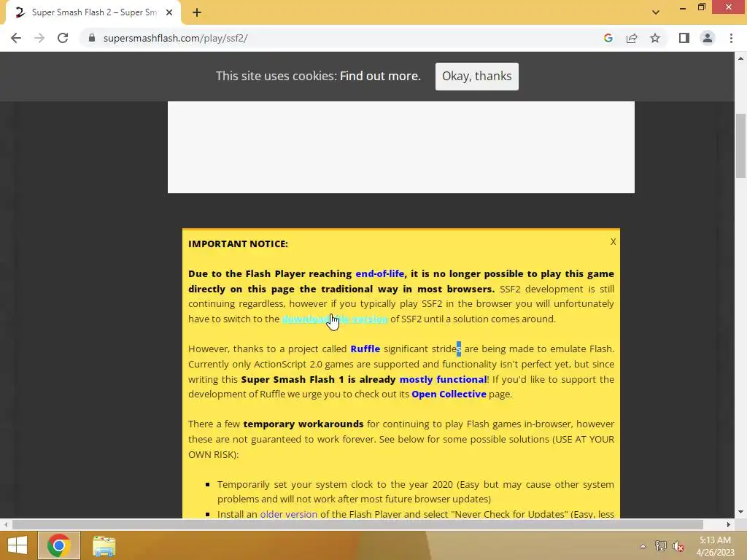747x560 pixels.
Task: Click the vertical scrollbar thumb
Action: point(740,146)
